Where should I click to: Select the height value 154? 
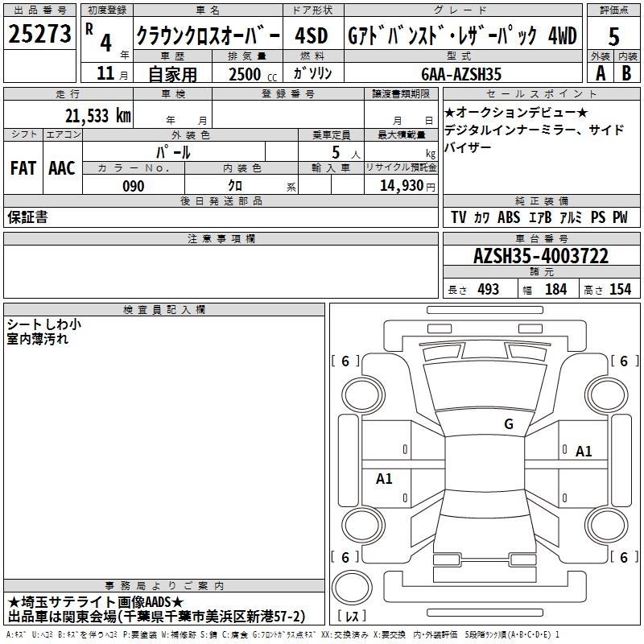pyautogui.click(x=620, y=289)
